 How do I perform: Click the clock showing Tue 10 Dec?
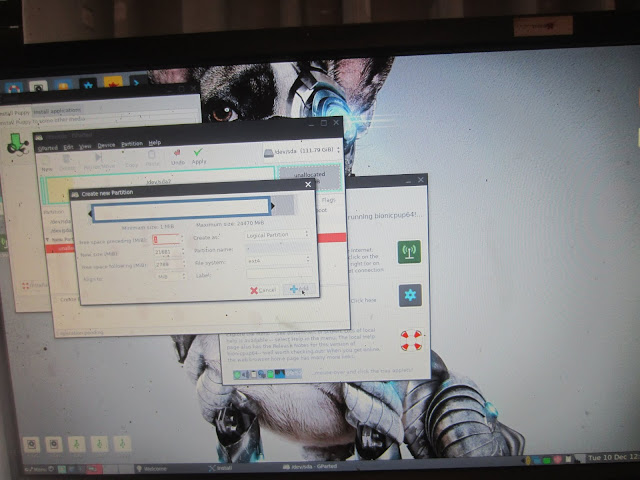[613, 458]
